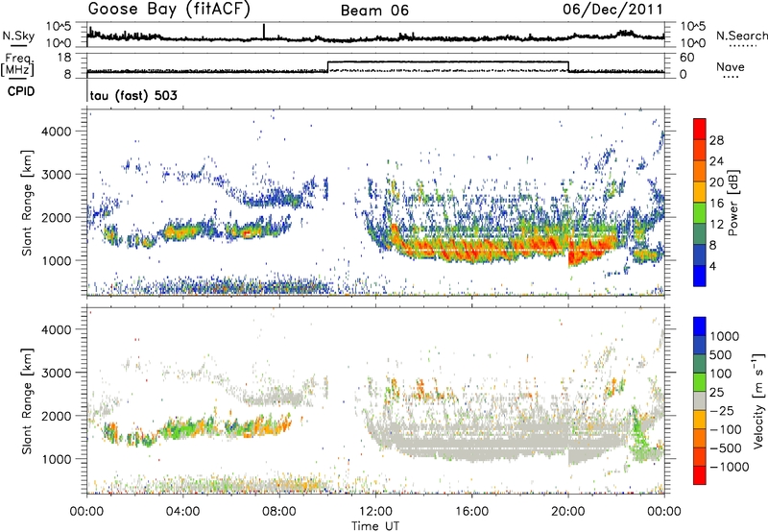This screenshot has width=768, height=532.
Task: Click the "Time UT" axis title
Action: (375, 525)
